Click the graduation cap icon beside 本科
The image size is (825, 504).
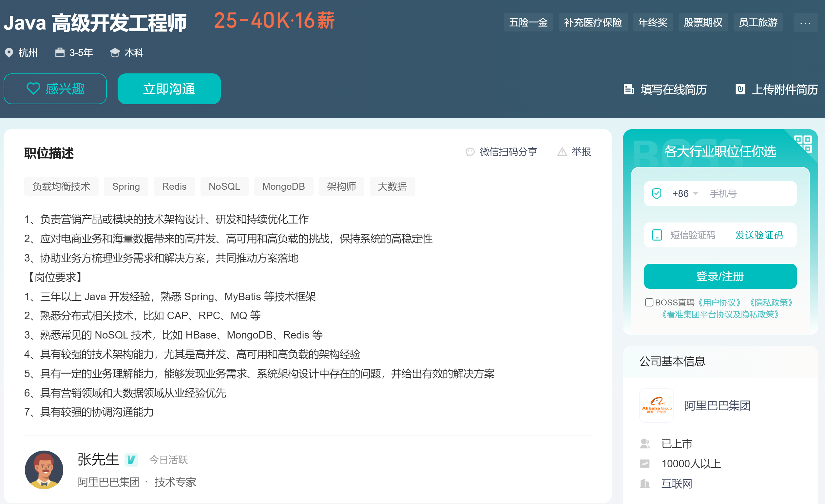point(115,52)
